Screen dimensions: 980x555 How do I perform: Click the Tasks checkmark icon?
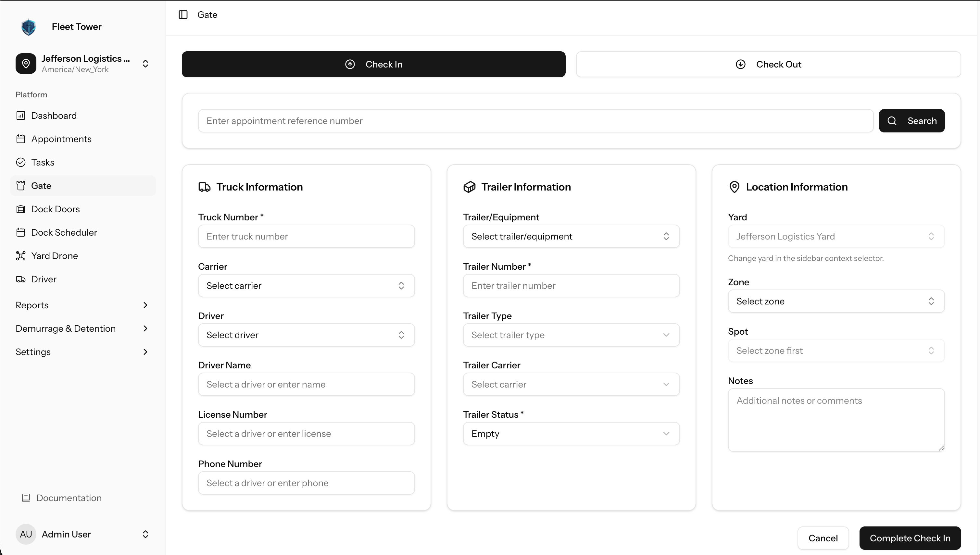[x=21, y=162]
